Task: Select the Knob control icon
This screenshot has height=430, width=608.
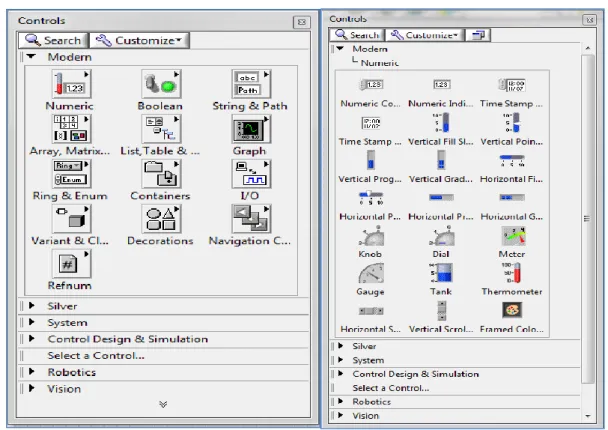Action: click(x=371, y=236)
